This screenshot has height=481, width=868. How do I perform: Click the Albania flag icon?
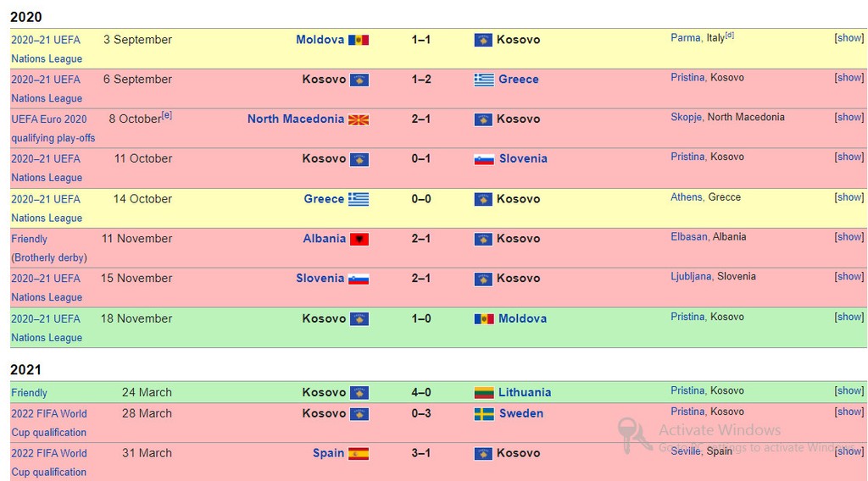click(x=359, y=240)
